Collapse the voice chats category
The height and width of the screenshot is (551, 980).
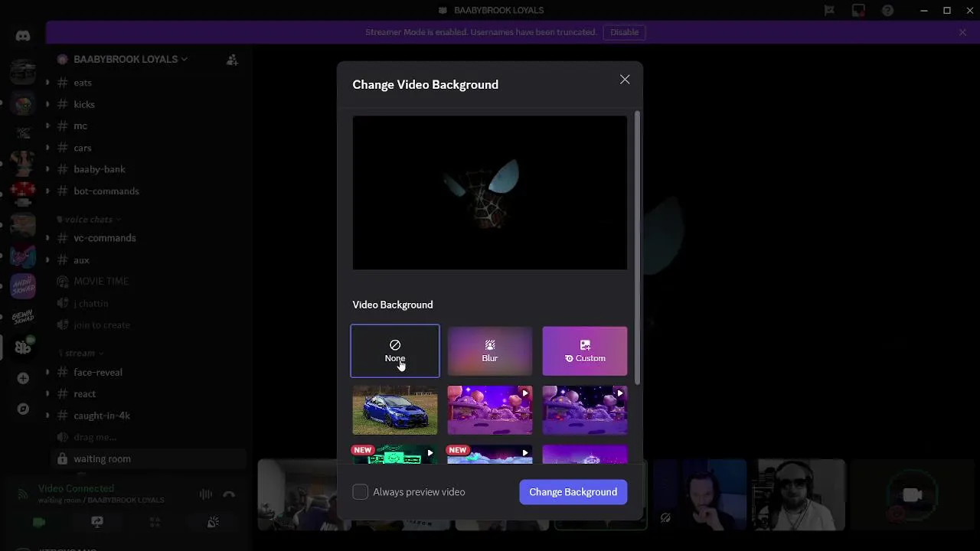[x=89, y=220]
